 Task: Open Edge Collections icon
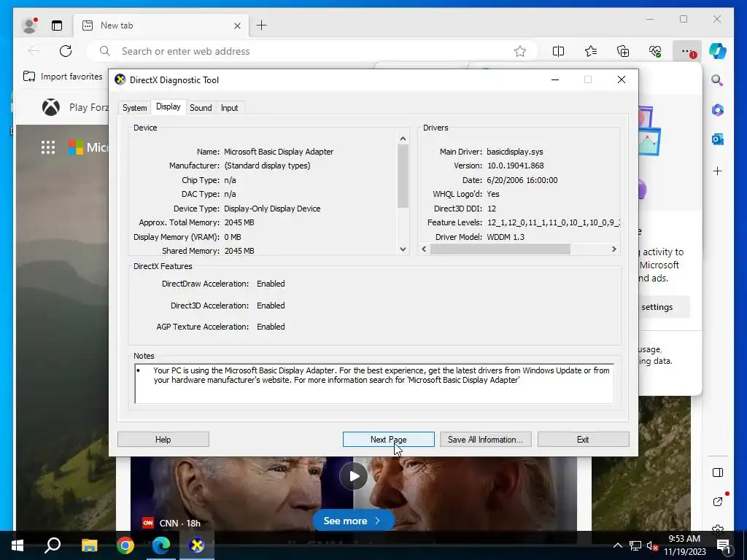(x=623, y=51)
